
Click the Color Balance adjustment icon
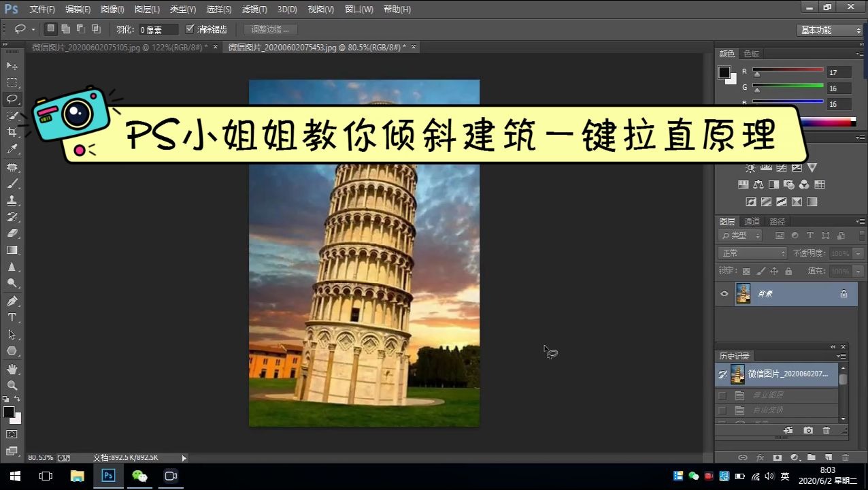[758, 184]
